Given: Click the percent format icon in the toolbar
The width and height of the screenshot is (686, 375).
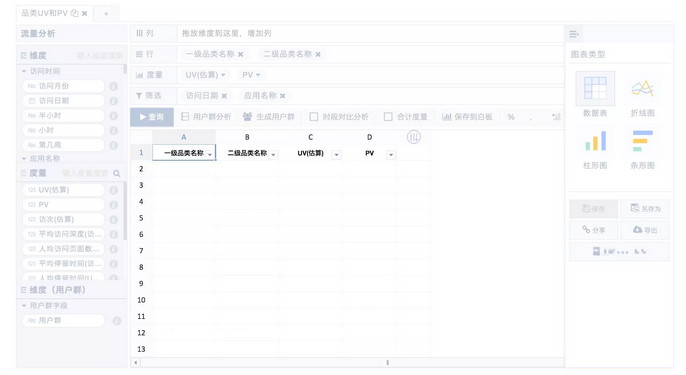Looking at the screenshot, I should click(x=511, y=117).
